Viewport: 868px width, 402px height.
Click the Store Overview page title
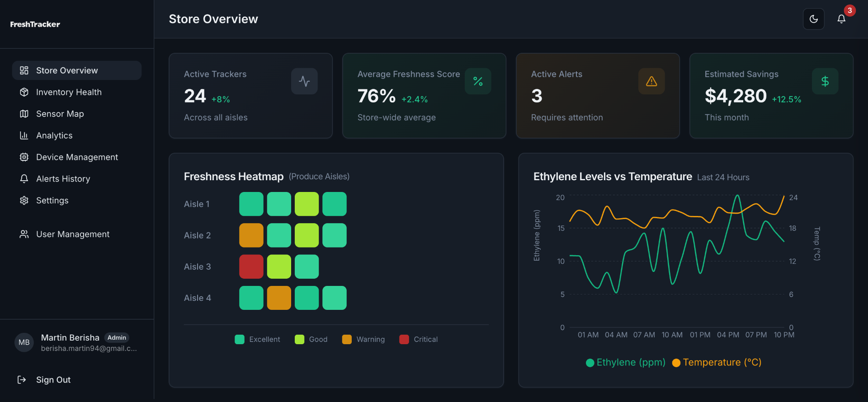(x=213, y=19)
